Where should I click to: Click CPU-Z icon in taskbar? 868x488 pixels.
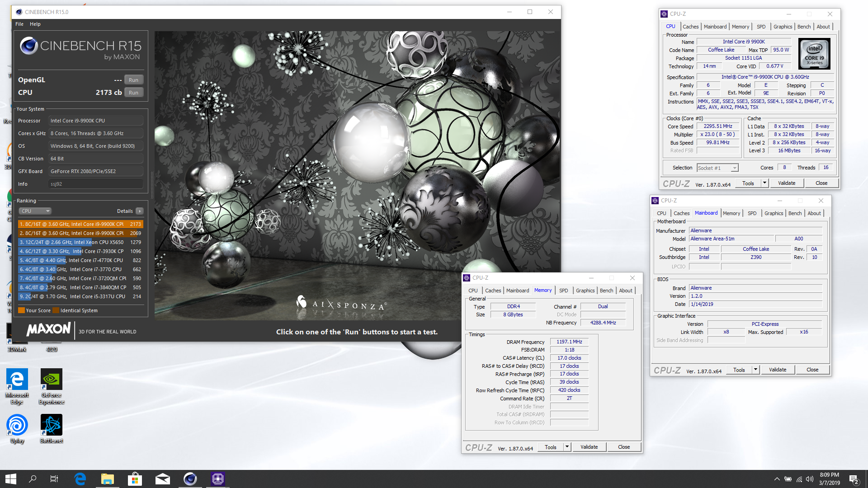tap(217, 479)
